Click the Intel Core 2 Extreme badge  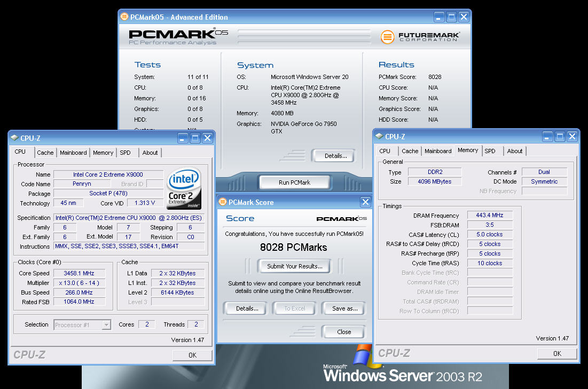[x=184, y=188]
